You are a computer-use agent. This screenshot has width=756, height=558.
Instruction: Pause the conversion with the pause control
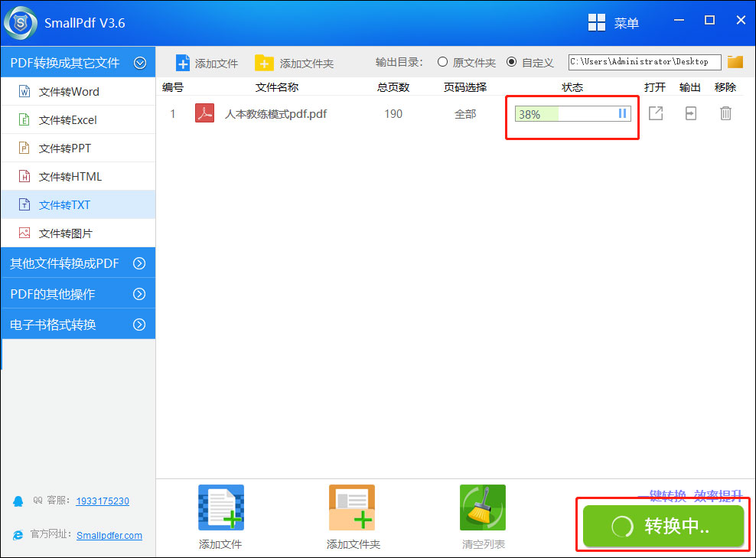coord(621,113)
